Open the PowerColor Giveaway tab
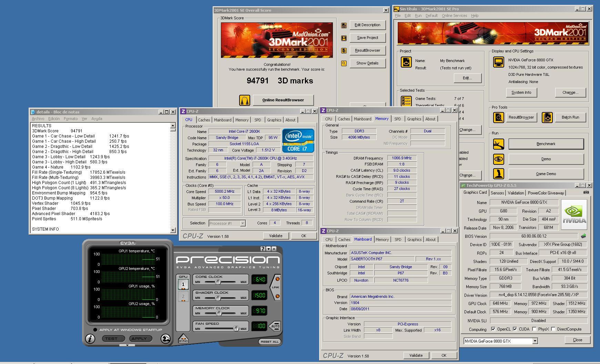600x364 pixels. point(546,193)
